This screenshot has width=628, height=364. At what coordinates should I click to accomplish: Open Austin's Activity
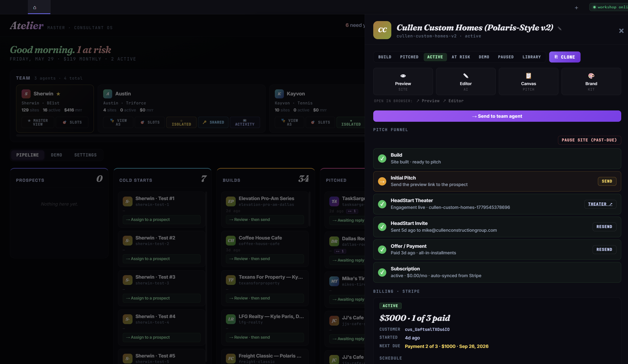tap(245, 122)
